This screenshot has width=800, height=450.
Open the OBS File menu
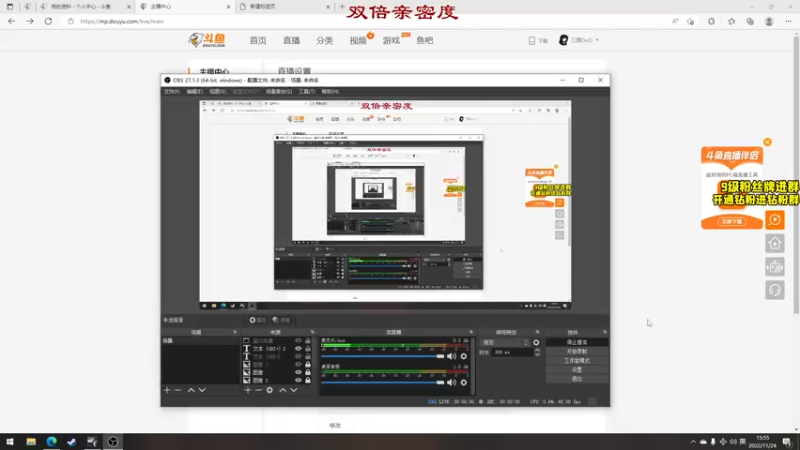(171, 91)
